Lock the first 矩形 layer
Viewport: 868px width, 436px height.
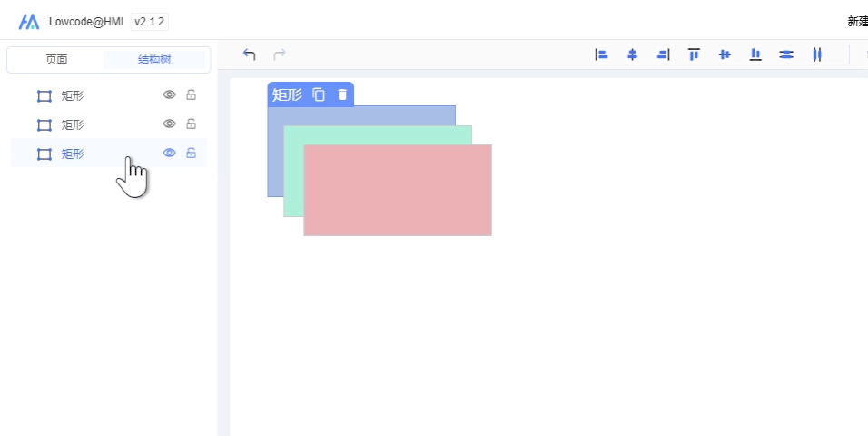click(x=191, y=94)
